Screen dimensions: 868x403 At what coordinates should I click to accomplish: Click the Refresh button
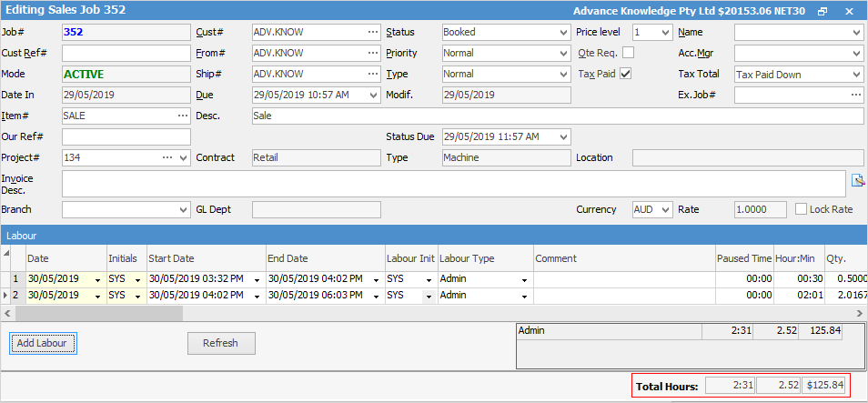(x=221, y=343)
